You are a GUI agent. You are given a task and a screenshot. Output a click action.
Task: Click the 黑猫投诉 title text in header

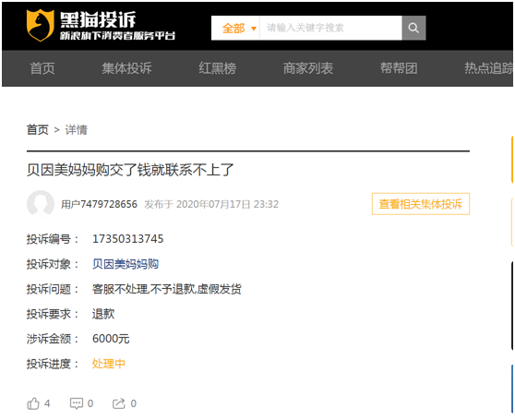[x=98, y=19]
